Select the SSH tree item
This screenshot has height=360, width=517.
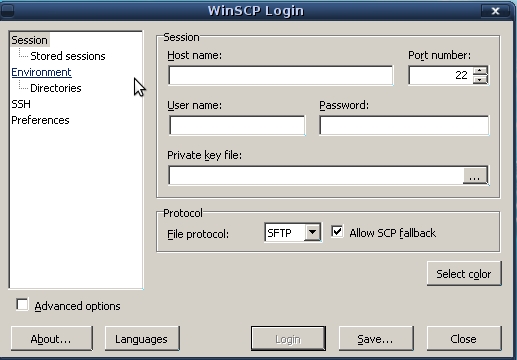coord(21,104)
